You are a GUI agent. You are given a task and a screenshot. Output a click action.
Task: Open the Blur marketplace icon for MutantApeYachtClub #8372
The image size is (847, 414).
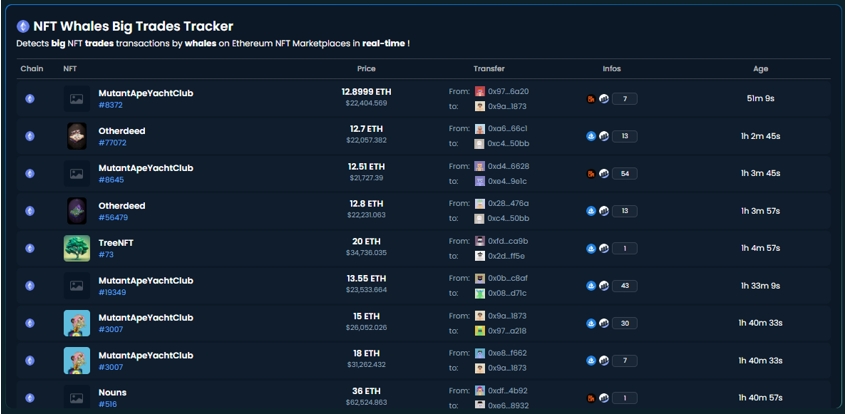point(591,99)
